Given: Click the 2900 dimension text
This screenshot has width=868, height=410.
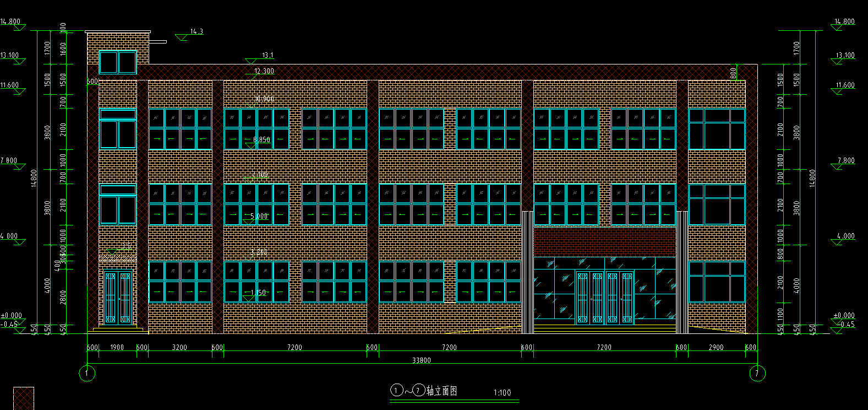Looking at the screenshot, I should coord(716,347).
